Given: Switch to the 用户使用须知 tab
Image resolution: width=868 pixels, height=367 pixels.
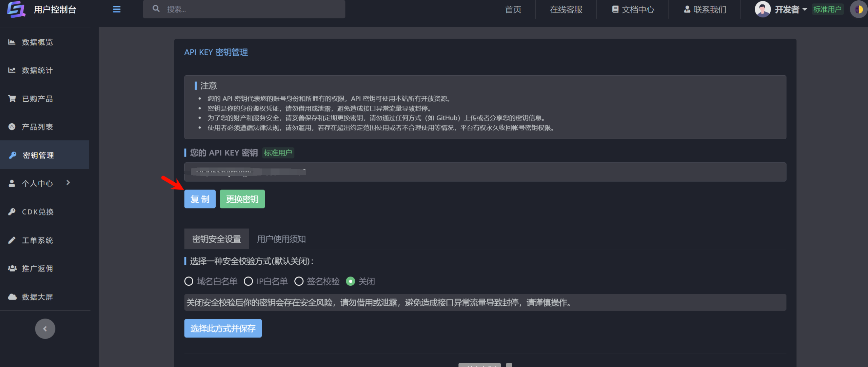Looking at the screenshot, I should pyautogui.click(x=281, y=239).
